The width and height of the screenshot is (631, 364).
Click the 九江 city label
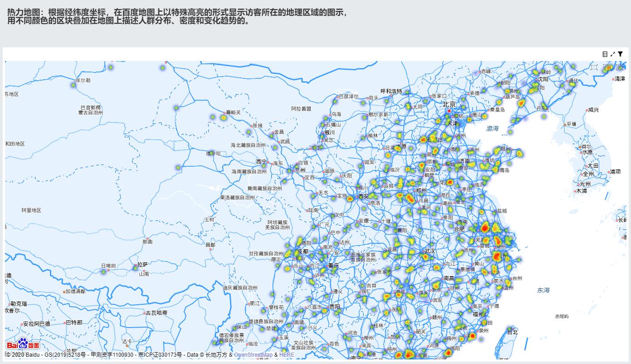451,263
